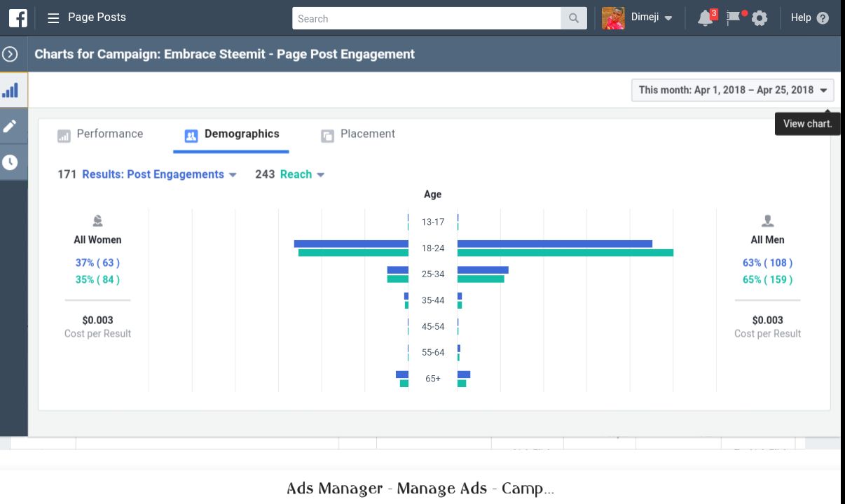Open the settings gear icon
This screenshot has height=504, width=845.
(x=760, y=18)
